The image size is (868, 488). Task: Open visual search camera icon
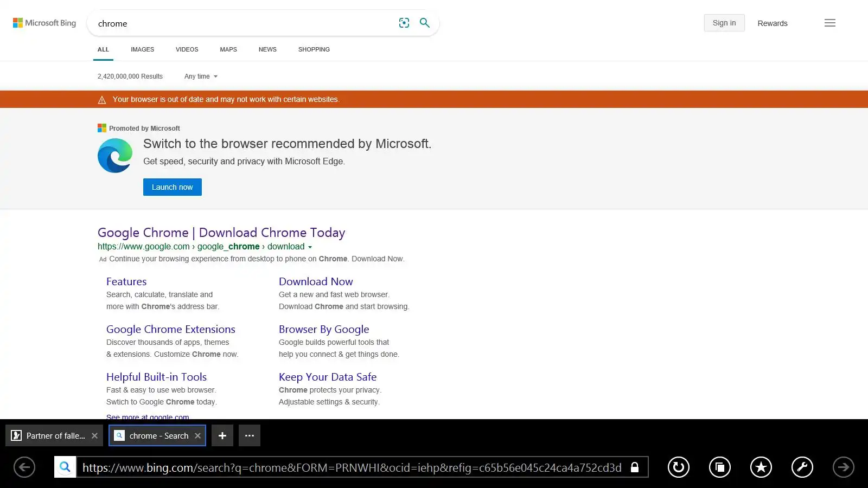pyautogui.click(x=404, y=23)
